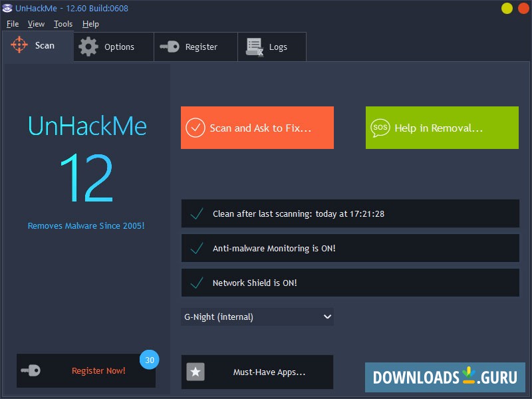The height and width of the screenshot is (399, 532).
Task: Switch to the Options tab
Action: tap(114, 47)
